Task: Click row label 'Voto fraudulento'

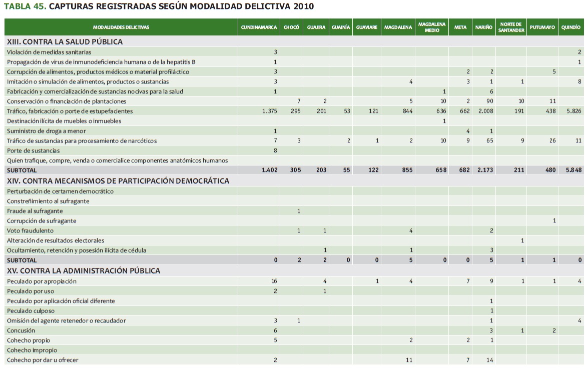Action: pyautogui.click(x=30, y=230)
